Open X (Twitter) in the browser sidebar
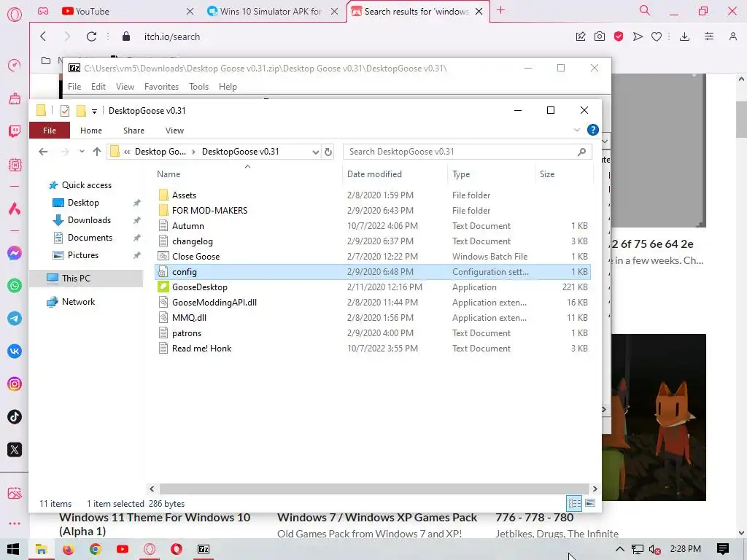This screenshot has width=747, height=560. [15, 450]
